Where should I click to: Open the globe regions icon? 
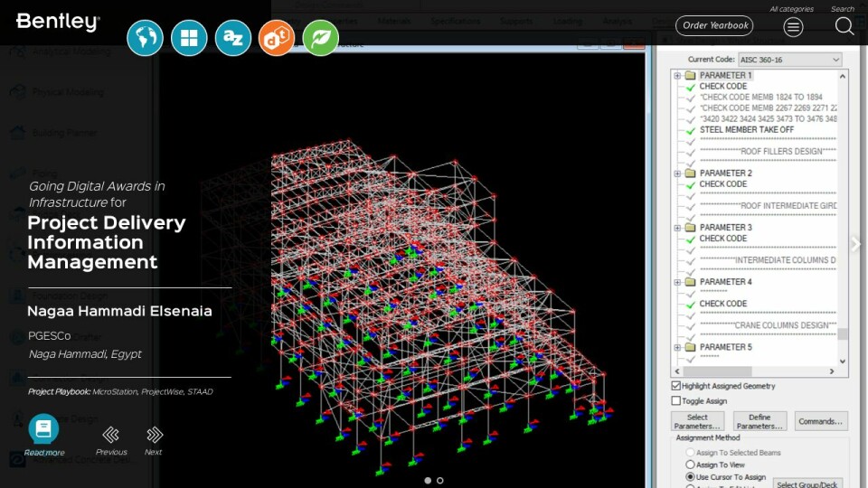(x=145, y=38)
